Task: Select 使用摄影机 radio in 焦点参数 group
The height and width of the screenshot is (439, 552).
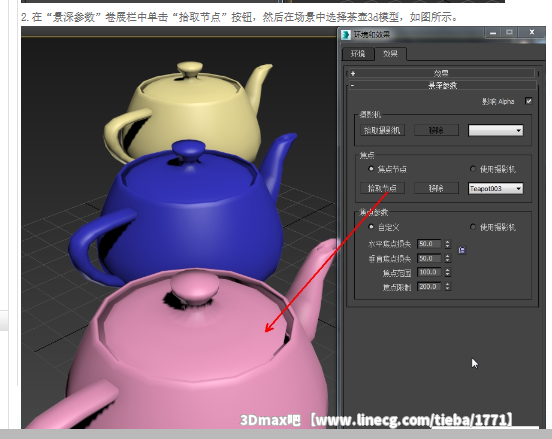Action: [x=473, y=227]
